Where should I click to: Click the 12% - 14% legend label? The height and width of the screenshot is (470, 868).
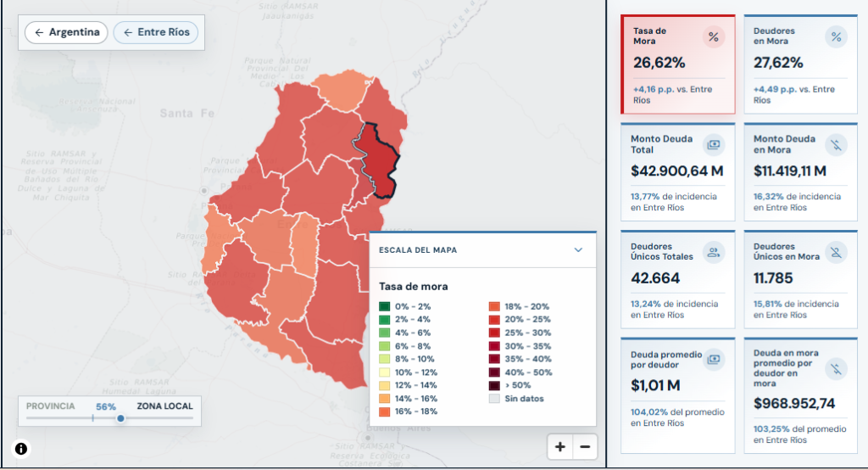(x=415, y=385)
